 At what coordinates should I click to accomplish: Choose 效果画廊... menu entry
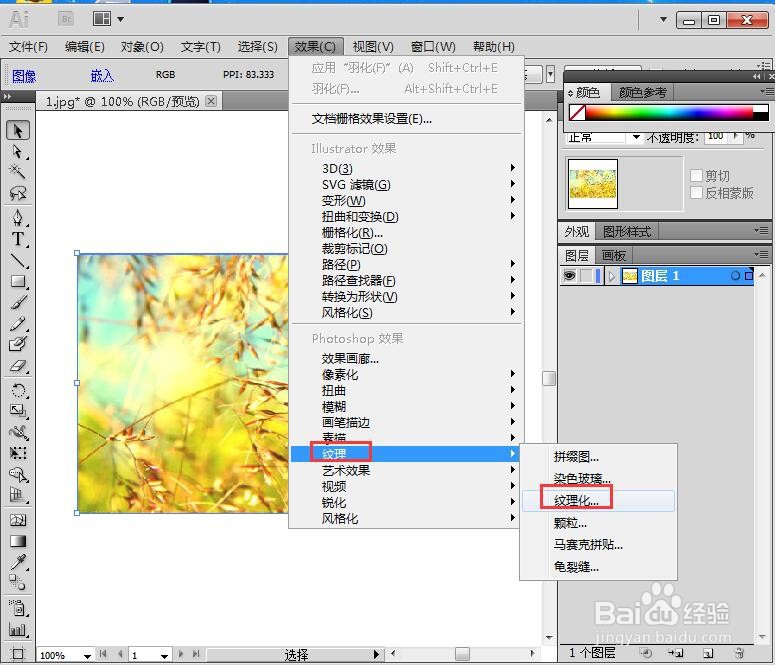tap(405, 358)
